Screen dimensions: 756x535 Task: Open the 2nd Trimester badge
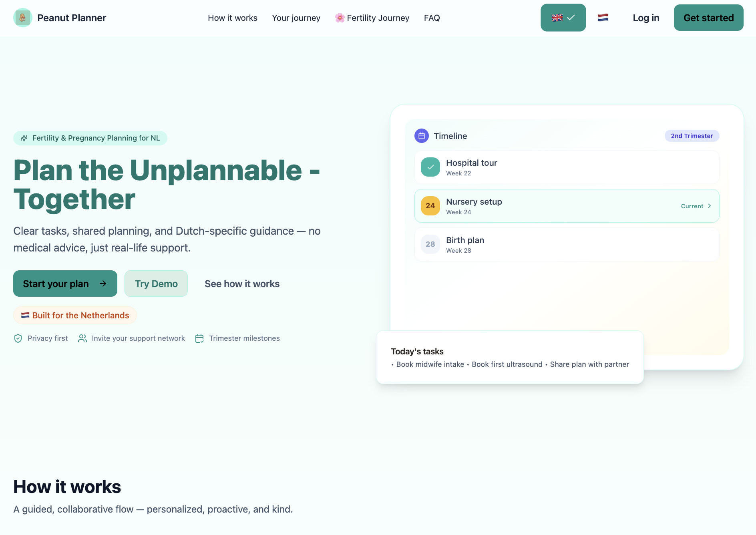pos(692,136)
